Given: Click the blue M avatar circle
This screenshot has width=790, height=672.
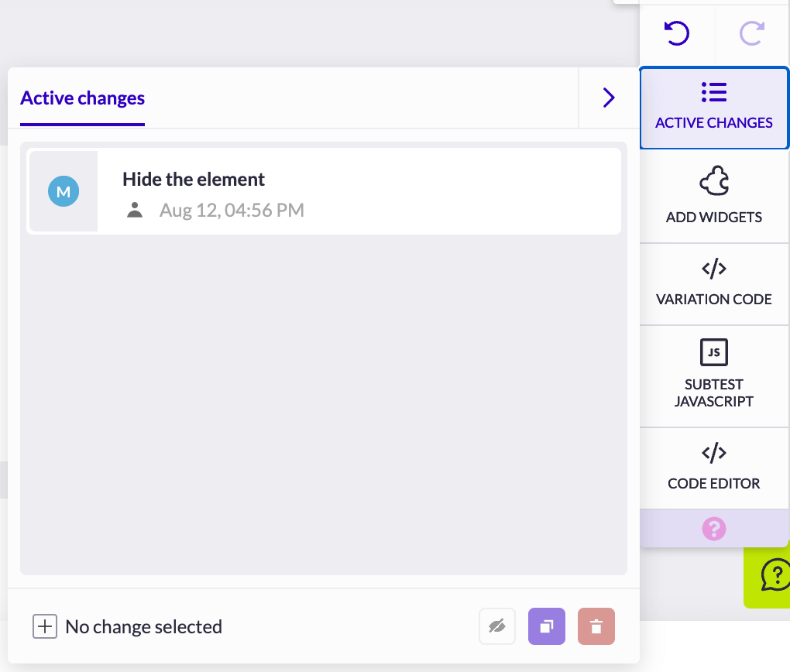Looking at the screenshot, I should click(64, 191).
